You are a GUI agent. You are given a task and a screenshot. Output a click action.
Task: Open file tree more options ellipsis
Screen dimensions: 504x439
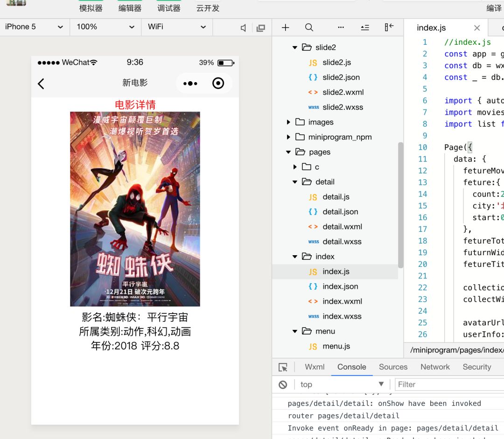(x=341, y=28)
